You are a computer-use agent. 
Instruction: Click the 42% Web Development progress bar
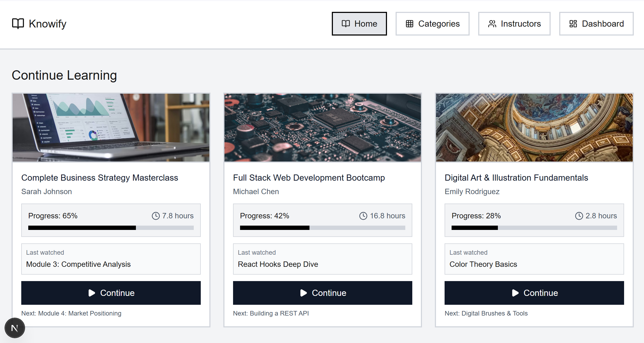pyautogui.click(x=322, y=228)
